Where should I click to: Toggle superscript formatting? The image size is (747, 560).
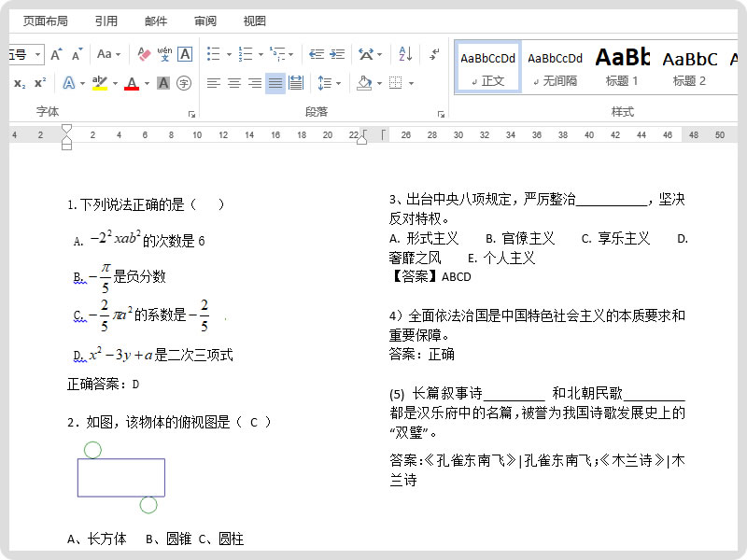(40, 82)
